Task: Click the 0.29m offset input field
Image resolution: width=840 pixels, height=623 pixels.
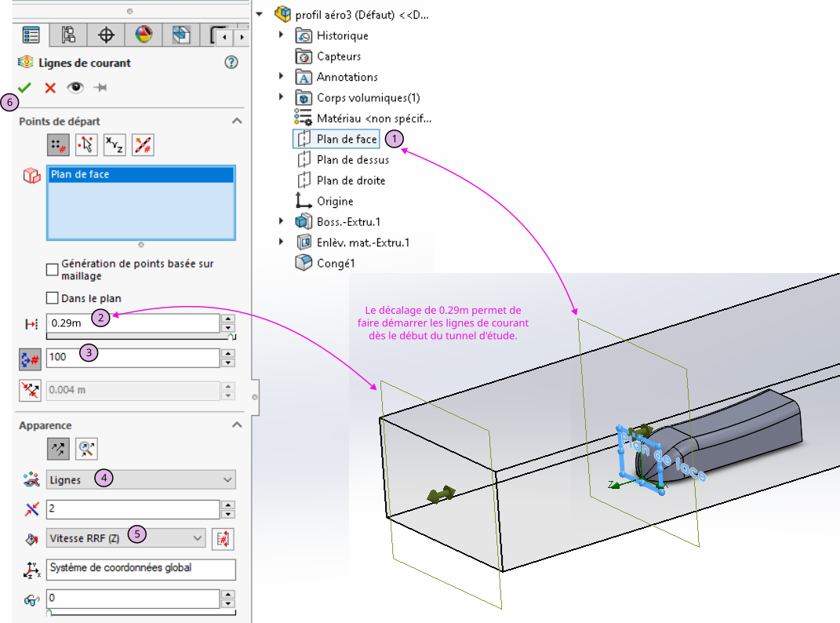Action: (132, 323)
